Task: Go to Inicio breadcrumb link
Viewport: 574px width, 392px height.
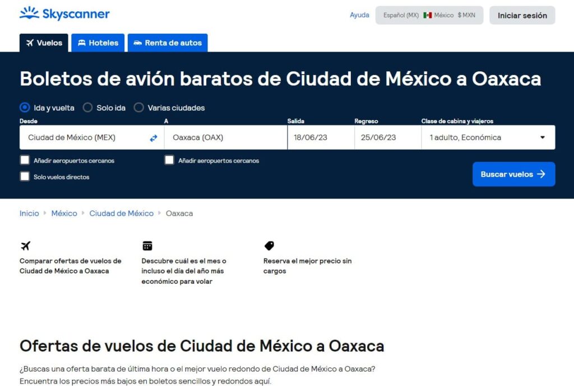Action: 29,213
